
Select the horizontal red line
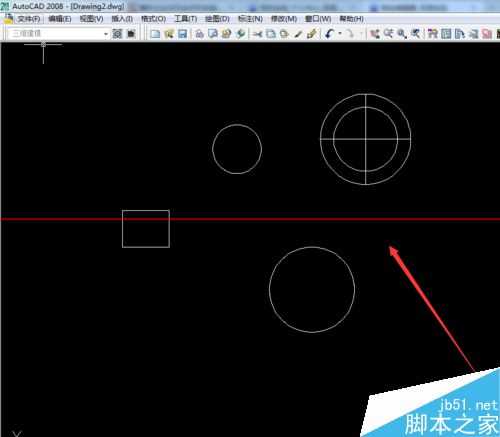coord(250,219)
